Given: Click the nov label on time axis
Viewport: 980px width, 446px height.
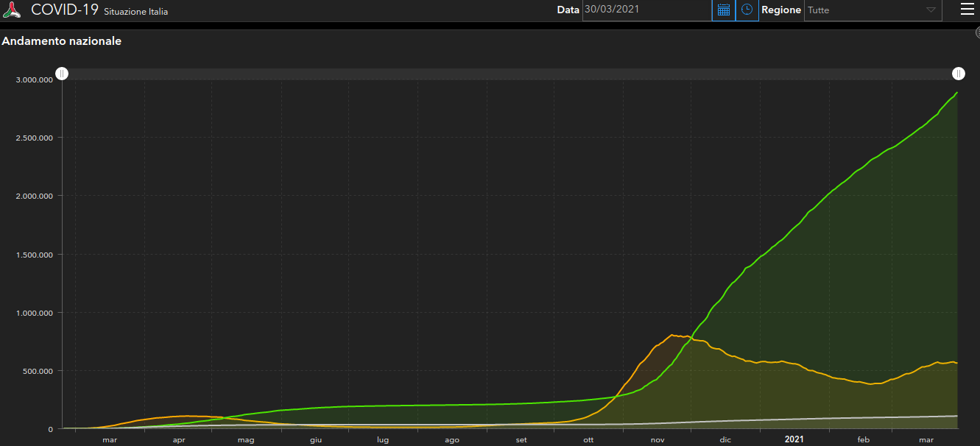Looking at the screenshot, I should (657, 440).
